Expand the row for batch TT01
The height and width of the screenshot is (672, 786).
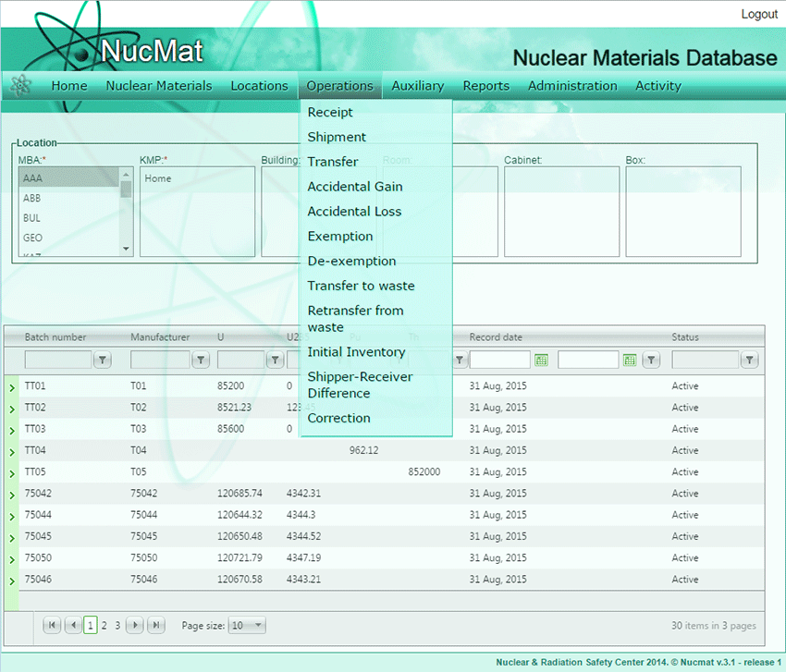[x=12, y=387]
